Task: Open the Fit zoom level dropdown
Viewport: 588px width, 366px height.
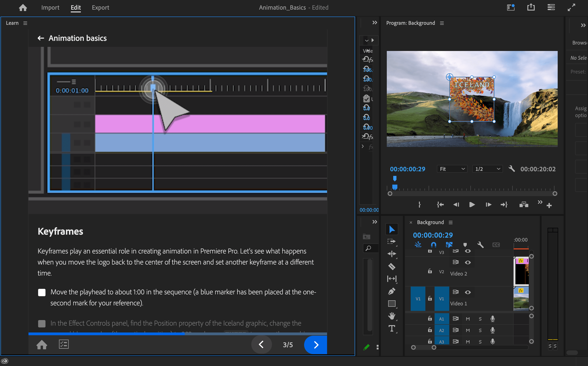Action: pyautogui.click(x=452, y=169)
